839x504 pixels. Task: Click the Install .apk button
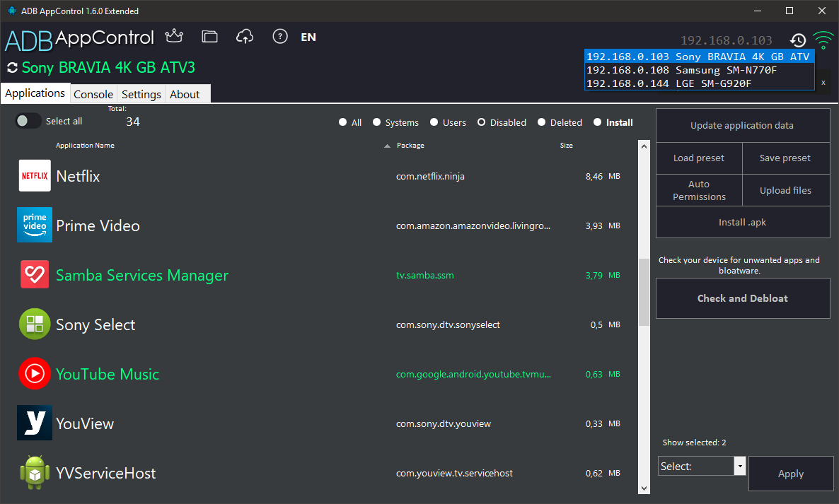click(x=742, y=222)
